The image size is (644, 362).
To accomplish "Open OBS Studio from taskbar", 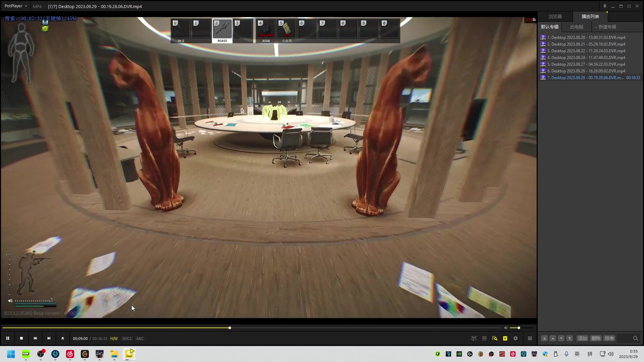I will click(41, 354).
